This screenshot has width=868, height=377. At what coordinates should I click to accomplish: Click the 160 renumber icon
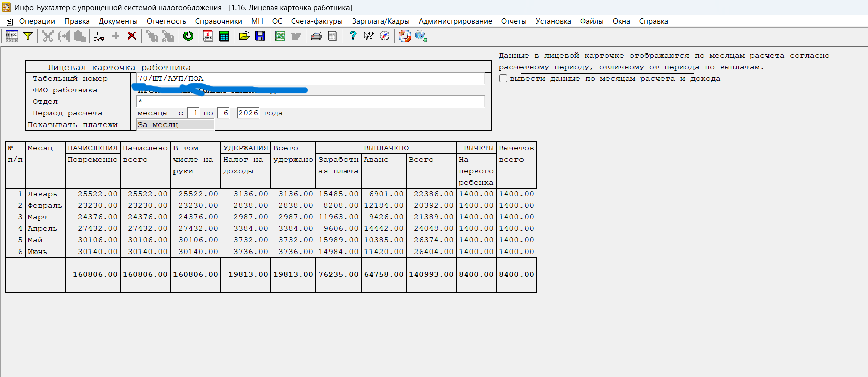pos(100,36)
